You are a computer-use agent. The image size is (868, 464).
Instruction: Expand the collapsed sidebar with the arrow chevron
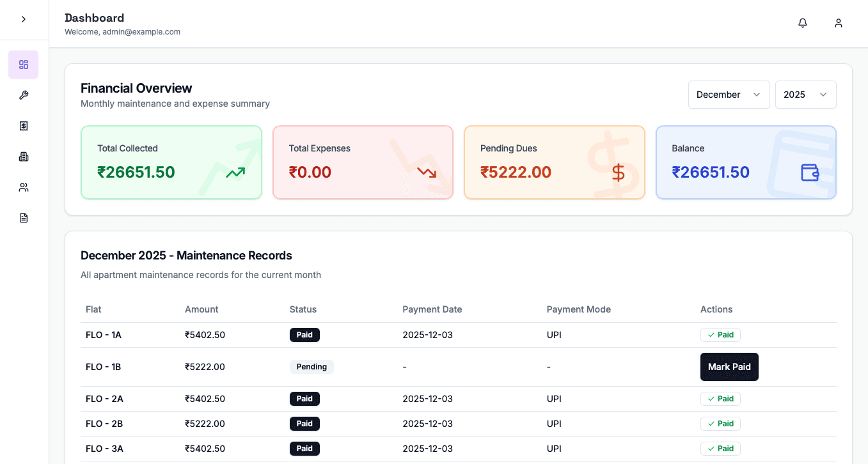coord(24,19)
